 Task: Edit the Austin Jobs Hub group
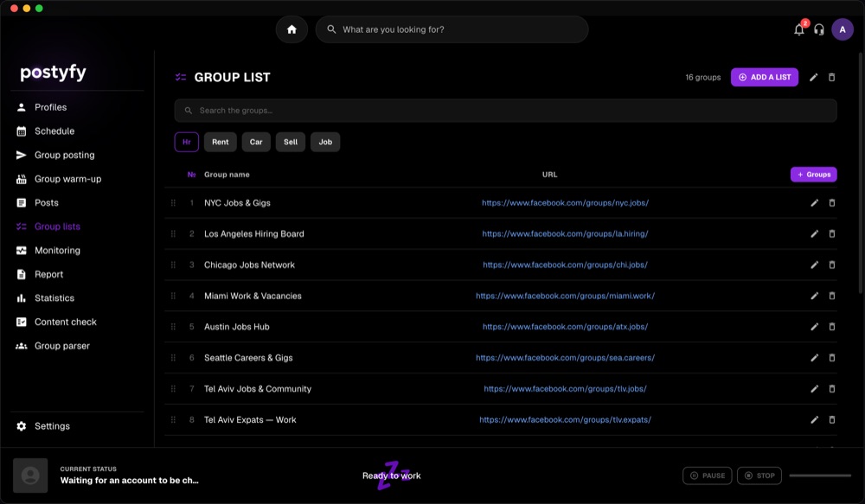pyautogui.click(x=814, y=327)
